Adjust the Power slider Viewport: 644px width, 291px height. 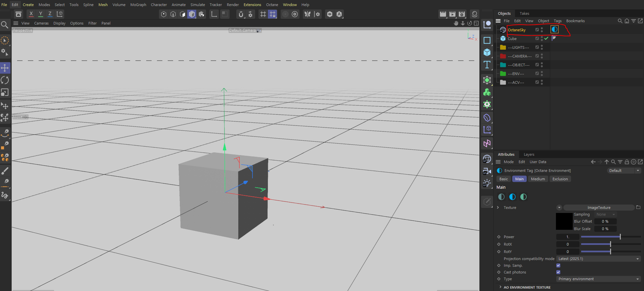click(x=611, y=237)
